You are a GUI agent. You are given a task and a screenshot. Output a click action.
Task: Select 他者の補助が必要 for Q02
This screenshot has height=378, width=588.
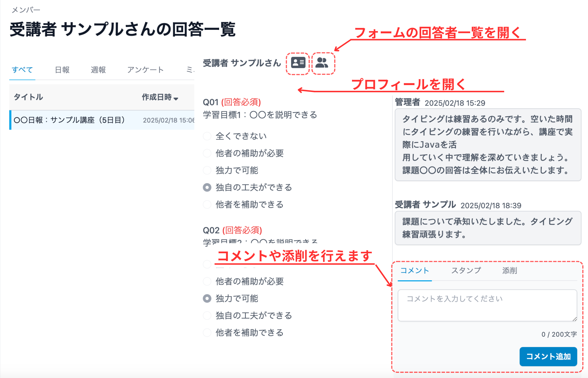(207, 281)
